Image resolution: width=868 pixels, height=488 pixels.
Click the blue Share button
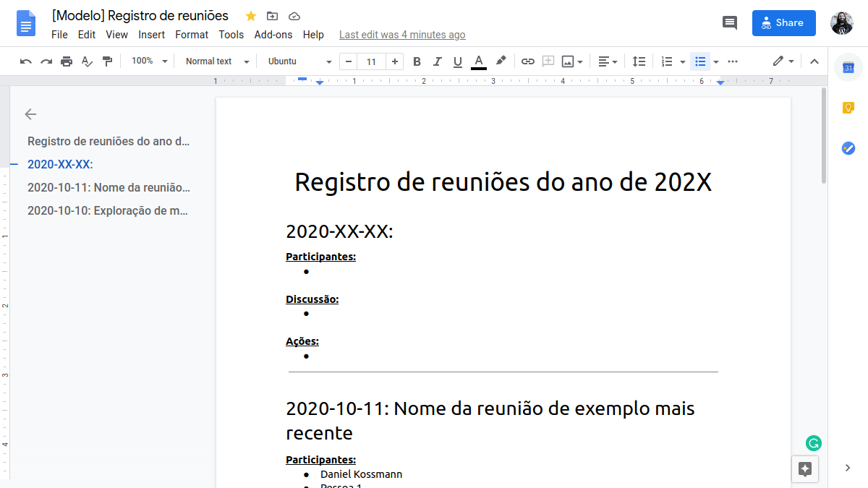coord(783,22)
